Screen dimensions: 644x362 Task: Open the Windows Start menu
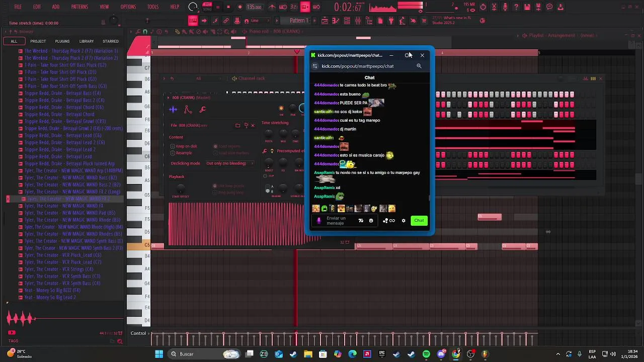pos(159,354)
